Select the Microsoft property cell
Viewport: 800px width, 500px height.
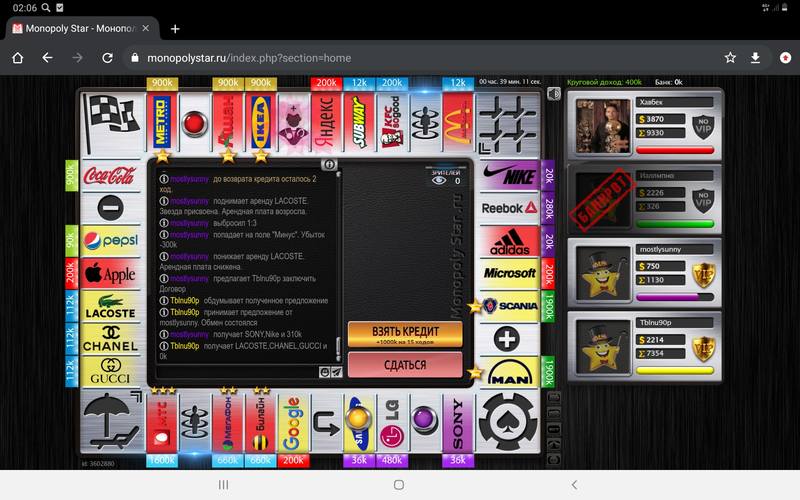point(509,273)
